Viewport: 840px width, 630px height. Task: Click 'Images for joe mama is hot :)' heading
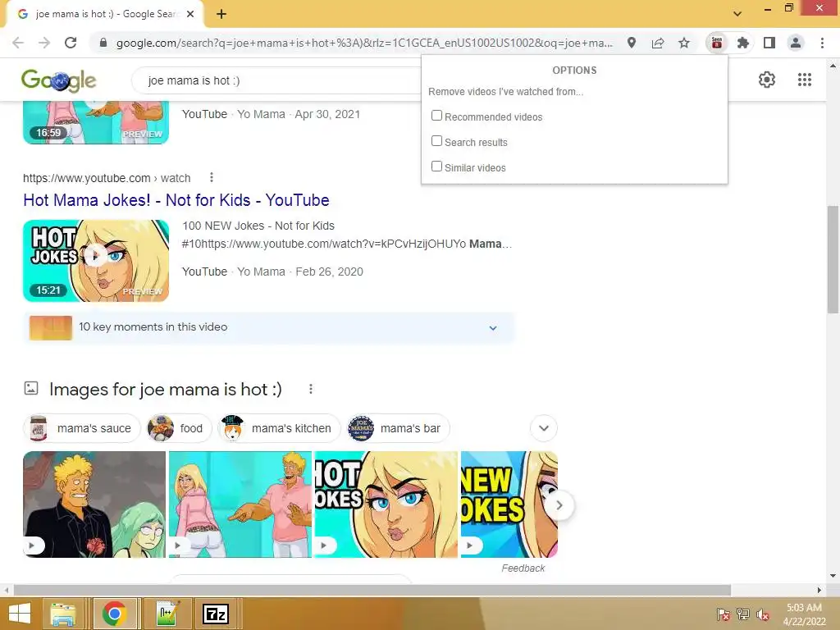click(x=166, y=390)
